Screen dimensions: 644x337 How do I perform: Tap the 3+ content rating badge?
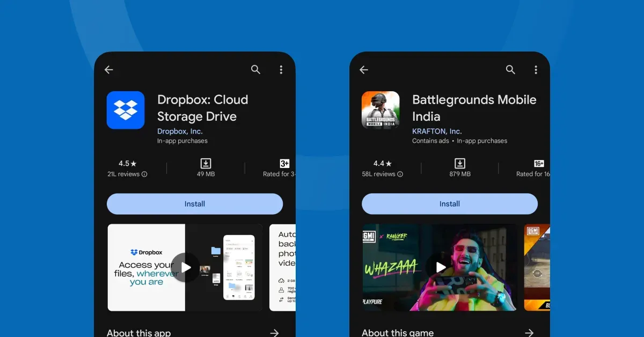click(284, 163)
